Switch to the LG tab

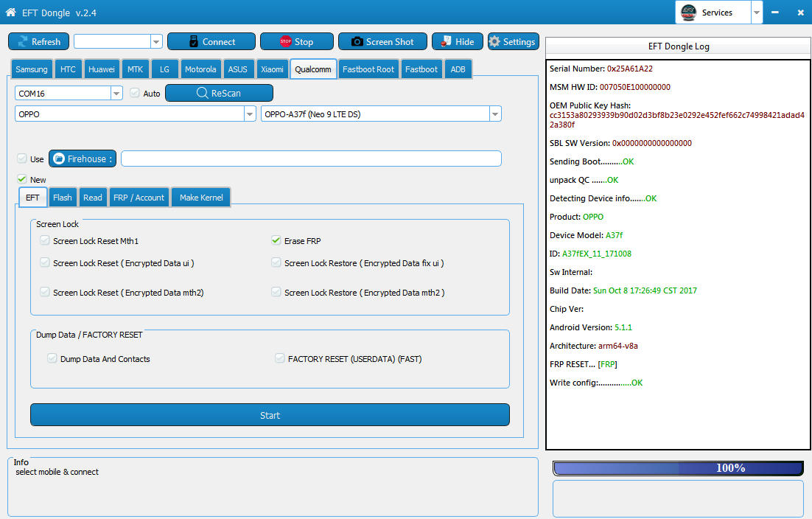pos(164,69)
